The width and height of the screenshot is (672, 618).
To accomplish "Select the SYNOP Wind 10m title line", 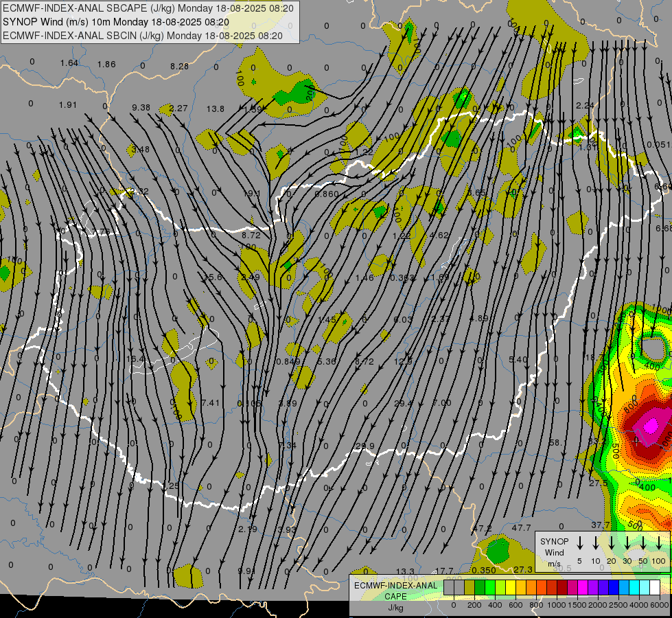I will point(116,22).
